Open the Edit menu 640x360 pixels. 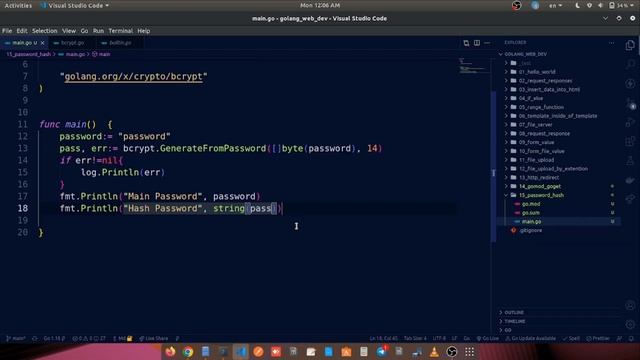coord(22,31)
